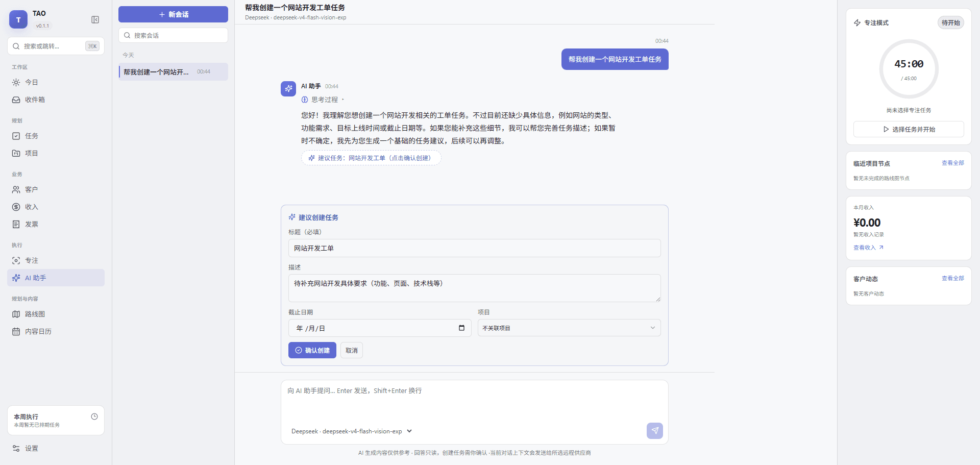Viewport: 980px width, 465px height.
Task: Open the model selector below chat input
Action: click(x=352, y=431)
